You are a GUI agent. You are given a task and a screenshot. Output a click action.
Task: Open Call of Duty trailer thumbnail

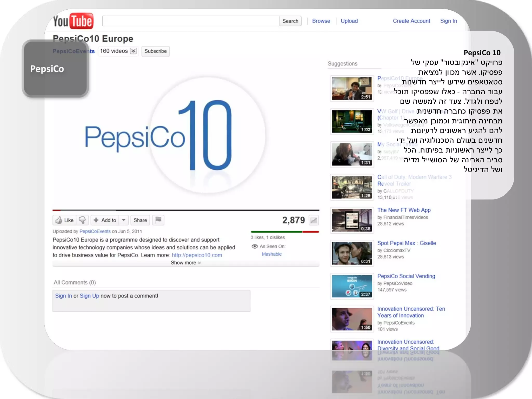(x=352, y=188)
